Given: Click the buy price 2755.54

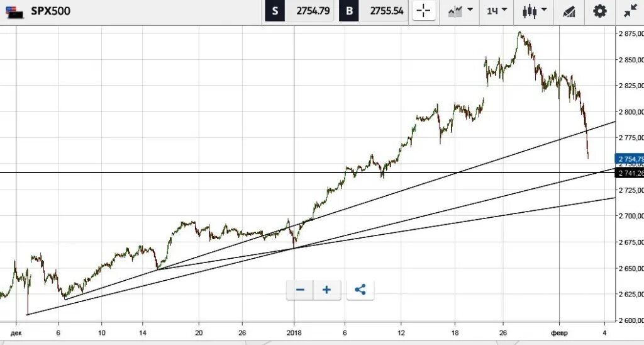Looking at the screenshot, I should point(387,11).
